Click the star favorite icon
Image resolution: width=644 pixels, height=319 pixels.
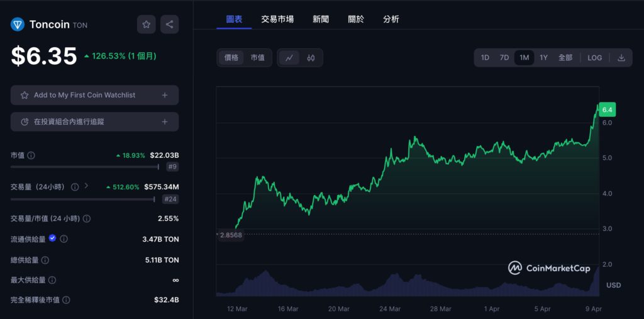146,25
